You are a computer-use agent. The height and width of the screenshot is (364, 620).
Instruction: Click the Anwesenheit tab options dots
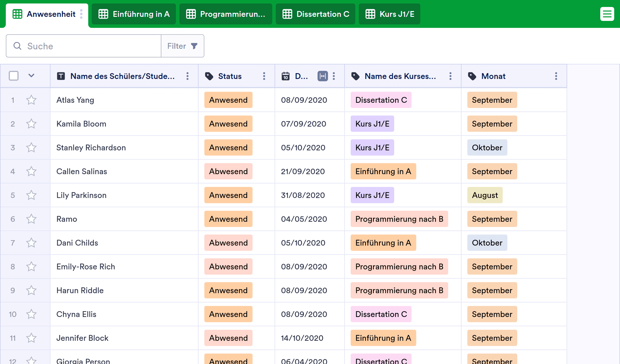[81, 14]
